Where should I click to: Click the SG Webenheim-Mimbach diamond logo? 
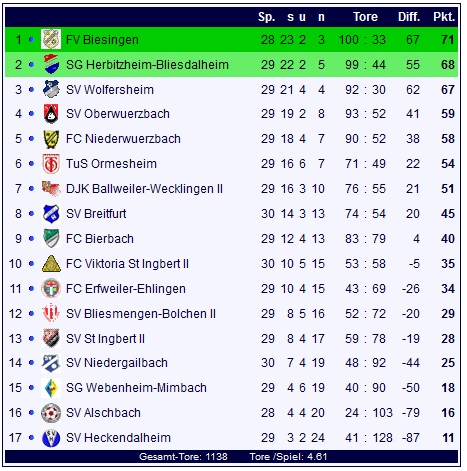point(51,388)
